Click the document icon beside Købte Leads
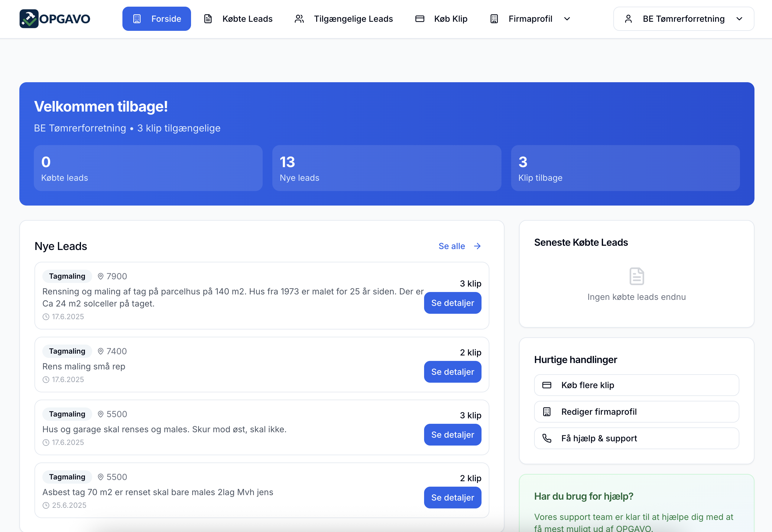Viewport: 772px width, 532px height. [208, 19]
